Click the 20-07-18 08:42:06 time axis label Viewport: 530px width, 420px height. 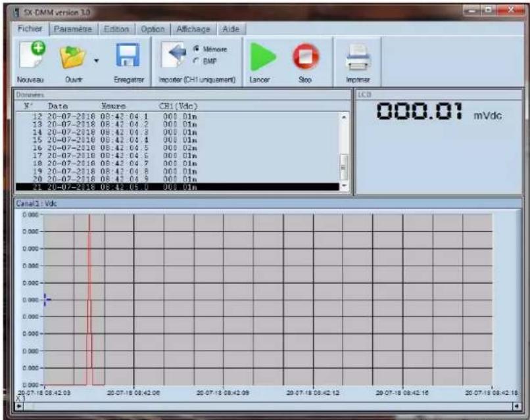click(133, 393)
